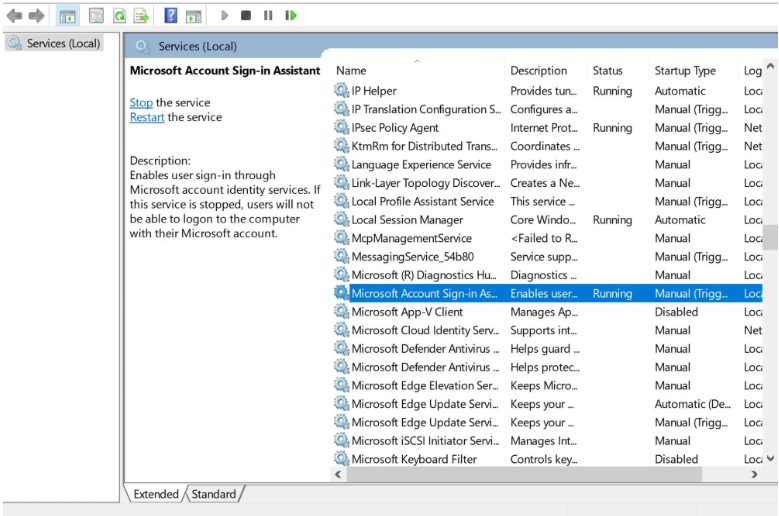Screen dimensions: 779x516
Task: Click Running status of IP Helper
Action: tap(612, 91)
